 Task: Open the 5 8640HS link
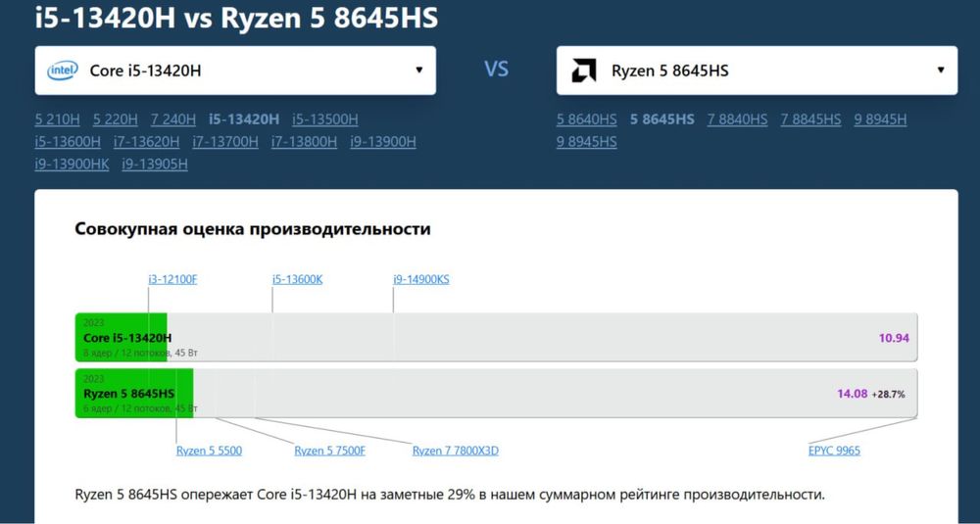pos(587,119)
